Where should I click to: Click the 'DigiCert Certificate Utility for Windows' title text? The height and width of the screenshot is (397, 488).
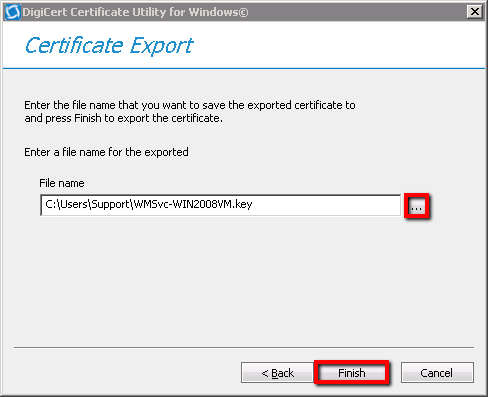pos(135,12)
